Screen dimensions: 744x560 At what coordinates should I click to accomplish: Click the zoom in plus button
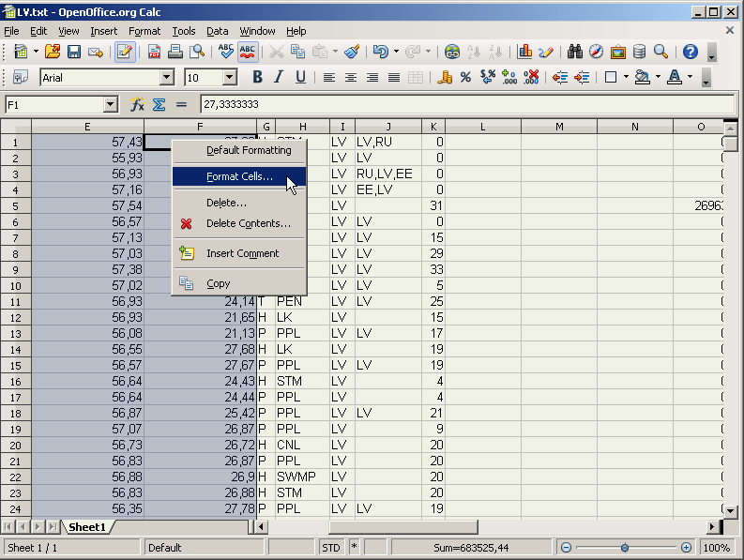point(686,548)
